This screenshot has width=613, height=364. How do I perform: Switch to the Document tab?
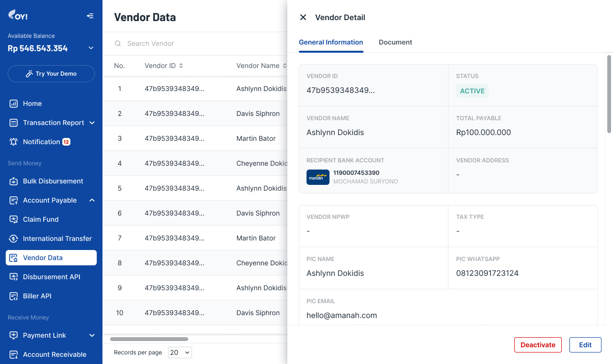(x=395, y=42)
